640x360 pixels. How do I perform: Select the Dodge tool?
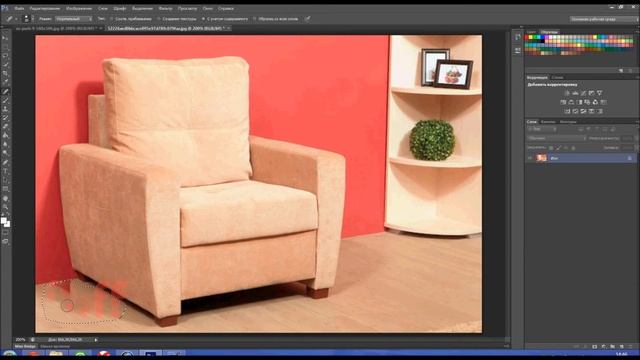pos(5,153)
